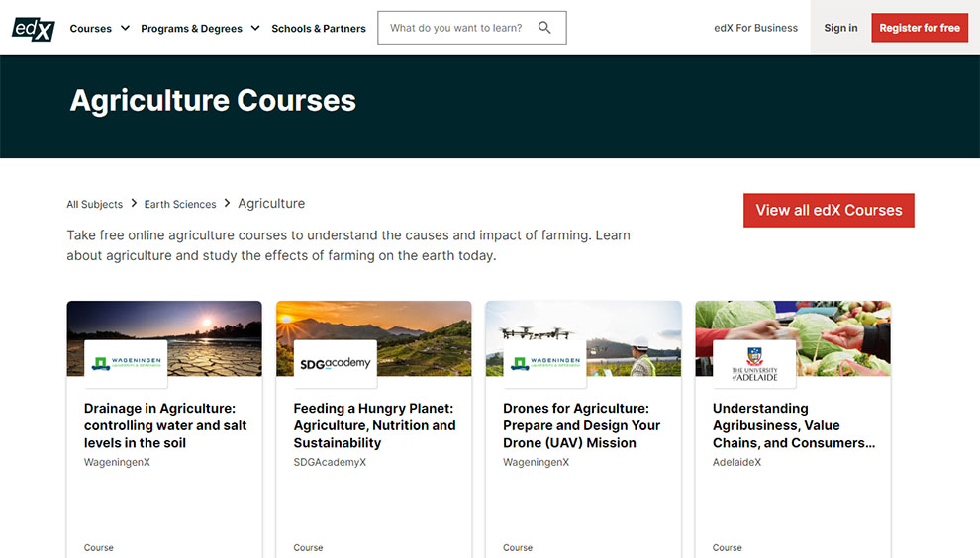Open edX For Business link
Viewport: 980px width, 558px height.
[x=755, y=28]
